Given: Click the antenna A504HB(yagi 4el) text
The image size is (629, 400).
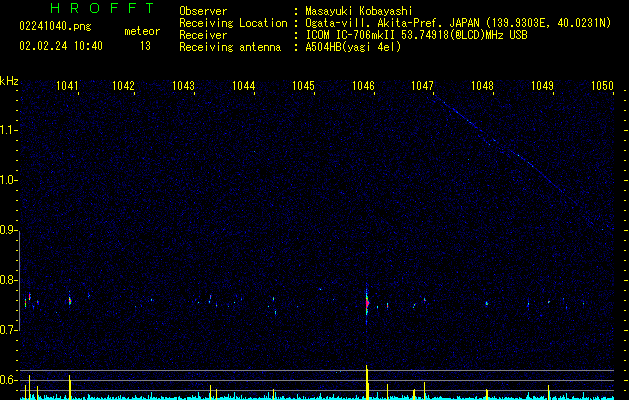Looking at the screenshot, I should 353,47.
